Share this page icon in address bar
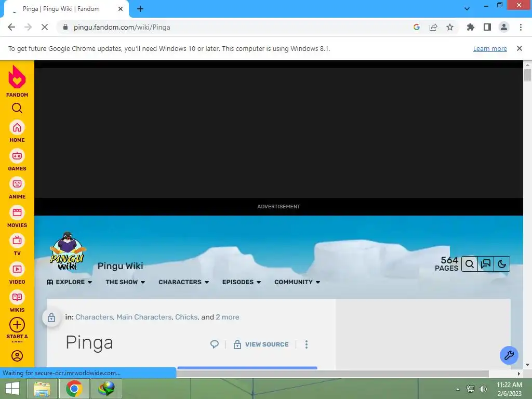The image size is (532, 399). pos(433,27)
